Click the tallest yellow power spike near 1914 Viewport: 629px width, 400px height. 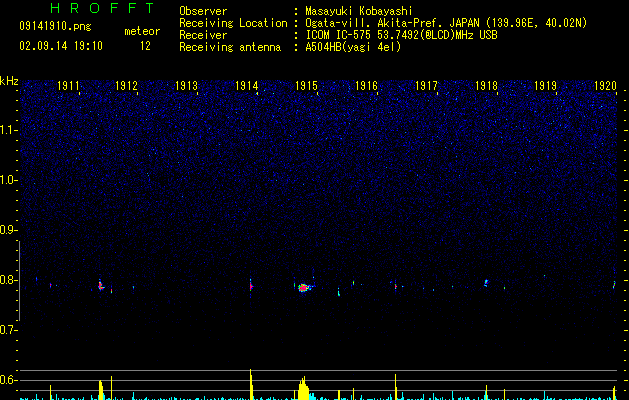coord(251,384)
